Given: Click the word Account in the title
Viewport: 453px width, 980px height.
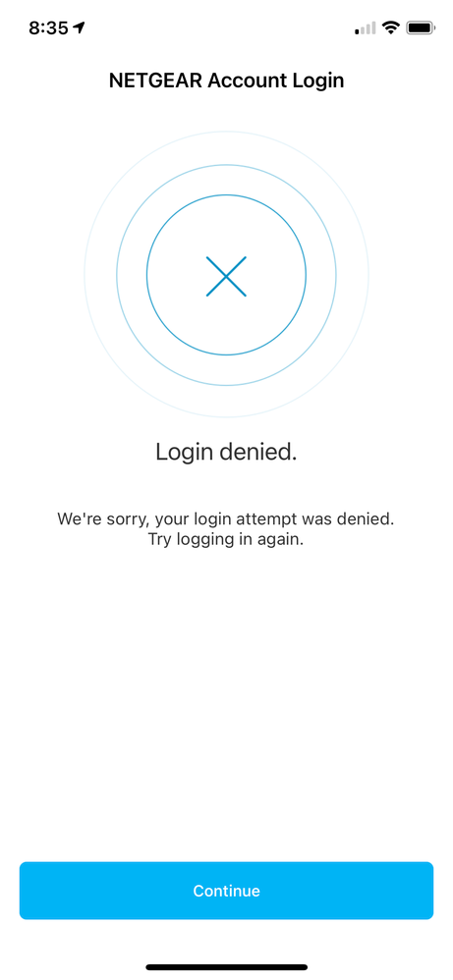Looking at the screenshot, I should pos(243,81).
